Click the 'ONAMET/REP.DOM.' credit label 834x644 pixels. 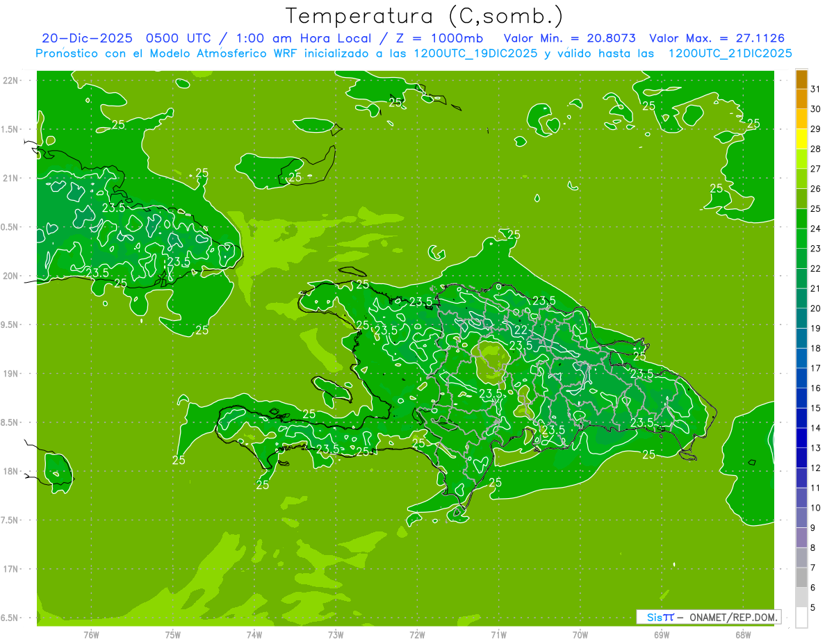pyautogui.click(x=734, y=617)
